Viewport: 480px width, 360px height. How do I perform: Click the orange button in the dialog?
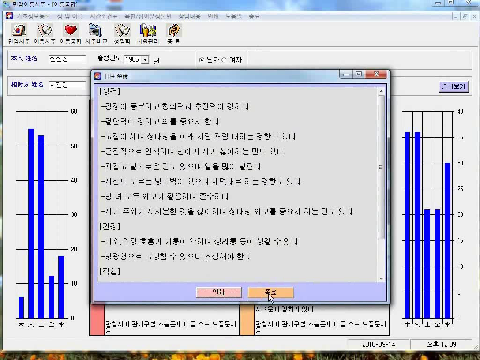pos(270,292)
